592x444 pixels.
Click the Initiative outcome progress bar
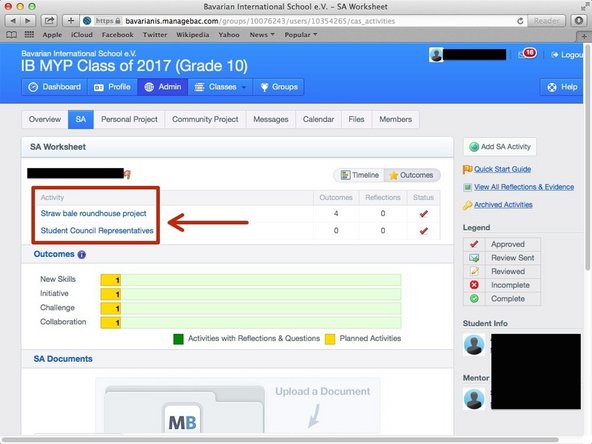pos(251,294)
